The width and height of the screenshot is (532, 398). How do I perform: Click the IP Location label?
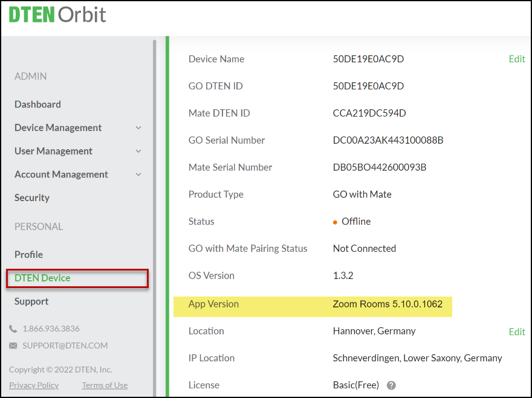[x=212, y=358]
